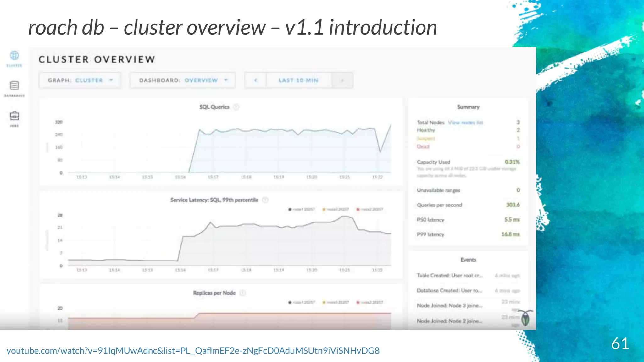Click the Replicas per Node graph title

(x=214, y=293)
